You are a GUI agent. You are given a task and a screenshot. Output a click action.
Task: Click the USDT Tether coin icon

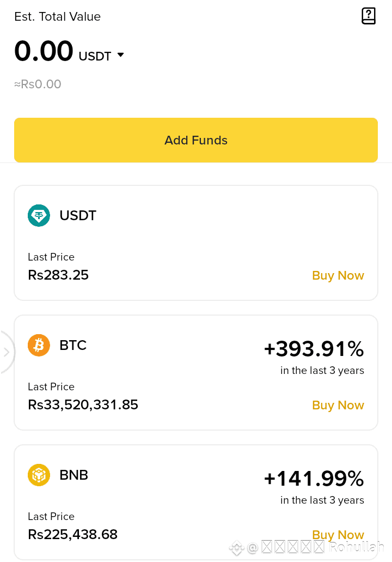39,215
